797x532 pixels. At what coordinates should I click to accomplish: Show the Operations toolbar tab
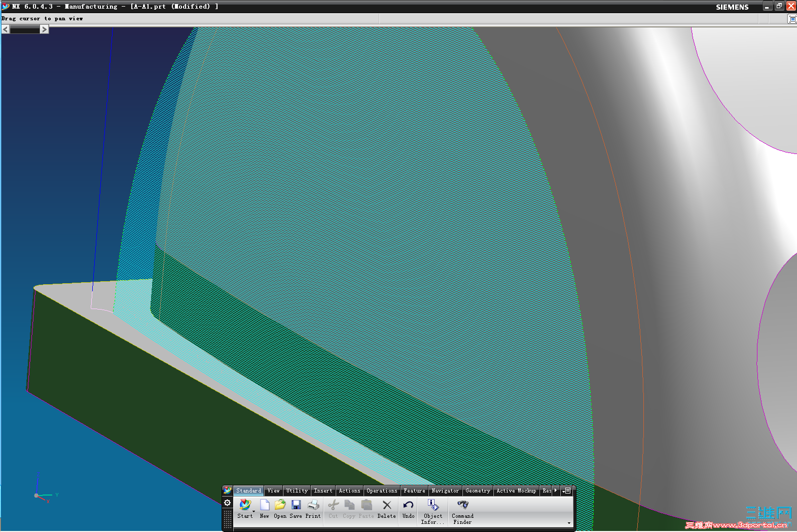pyautogui.click(x=382, y=490)
